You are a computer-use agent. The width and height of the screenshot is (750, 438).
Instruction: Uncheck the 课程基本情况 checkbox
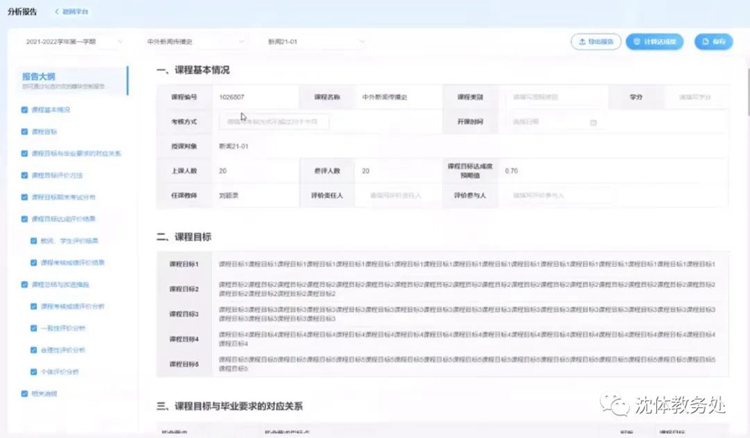(24, 110)
